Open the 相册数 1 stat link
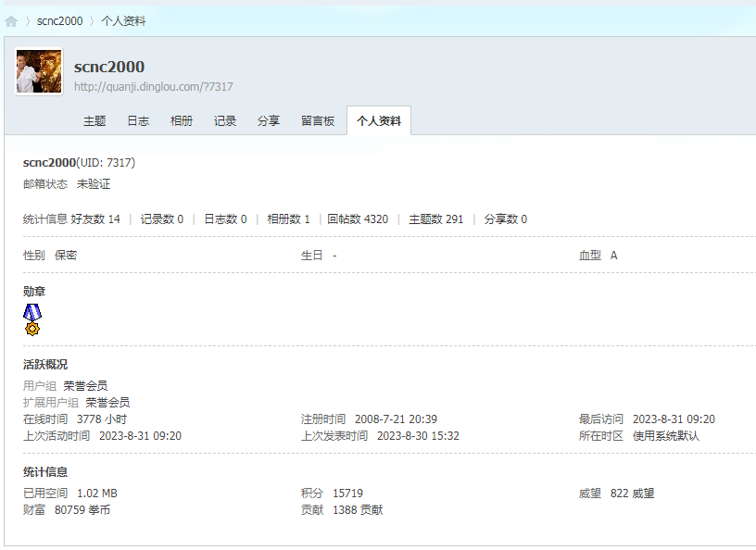This screenshot has height=550, width=756. click(288, 219)
